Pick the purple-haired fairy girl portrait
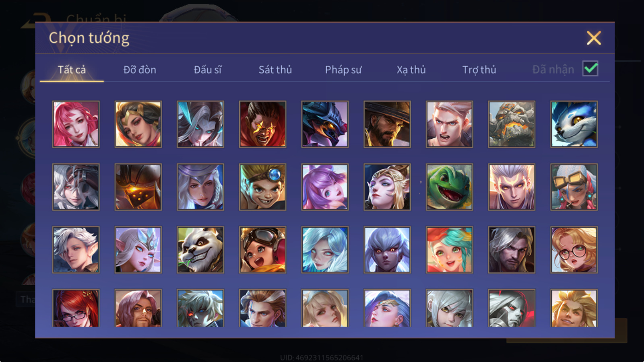This screenshot has width=644, height=362. click(325, 187)
